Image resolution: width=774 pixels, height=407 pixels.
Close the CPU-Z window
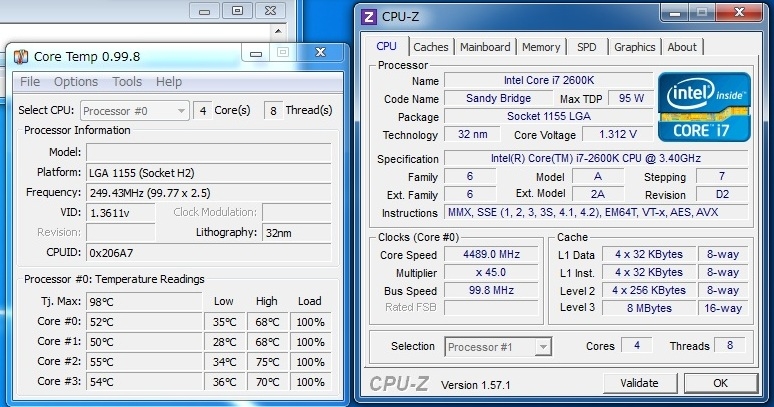tap(739, 12)
